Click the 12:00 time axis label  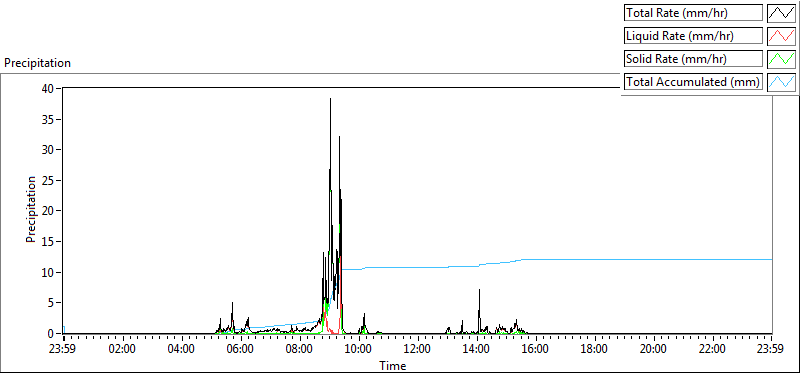[418, 350]
